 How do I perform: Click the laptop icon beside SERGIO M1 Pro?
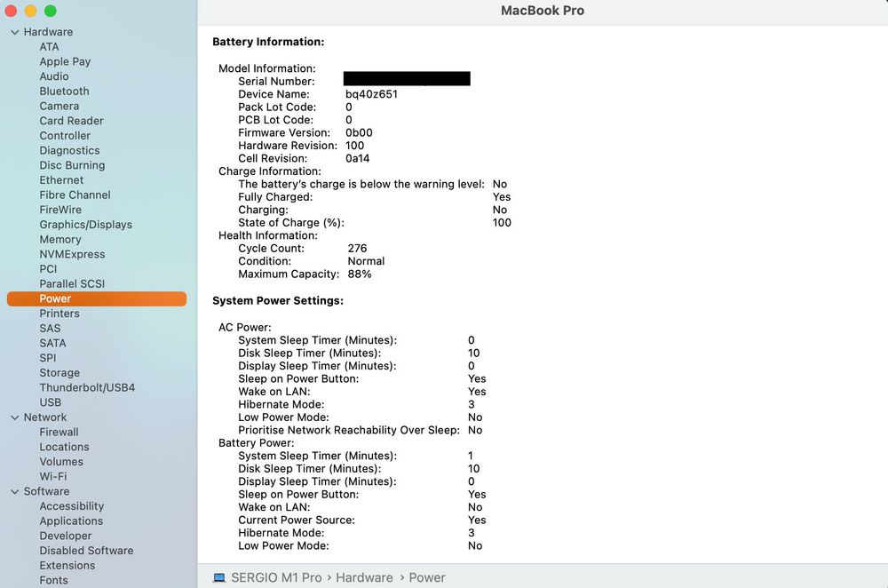click(219, 578)
